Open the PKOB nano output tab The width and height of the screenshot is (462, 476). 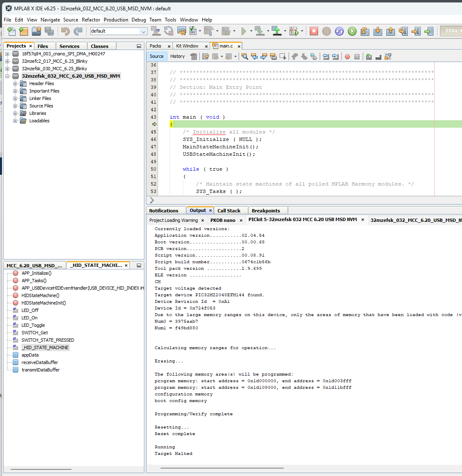223,220
